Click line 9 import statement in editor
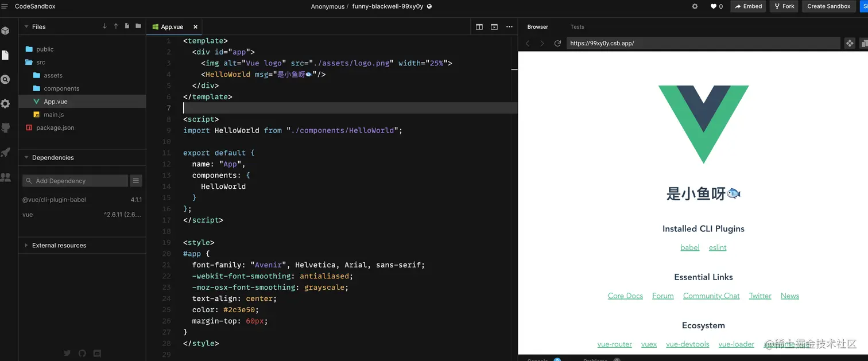This screenshot has height=361, width=868. point(293,130)
